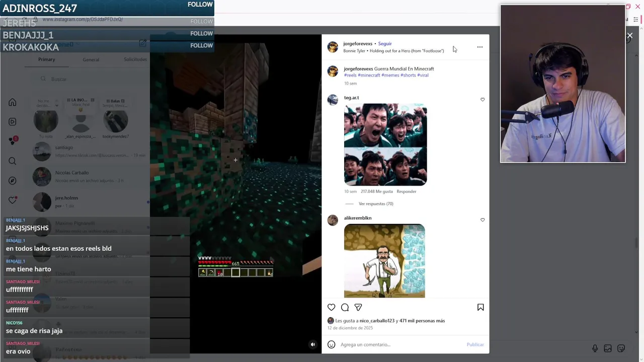Like the jorgeforevexs post with heart icon
The width and height of the screenshot is (644, 362).
331,307
